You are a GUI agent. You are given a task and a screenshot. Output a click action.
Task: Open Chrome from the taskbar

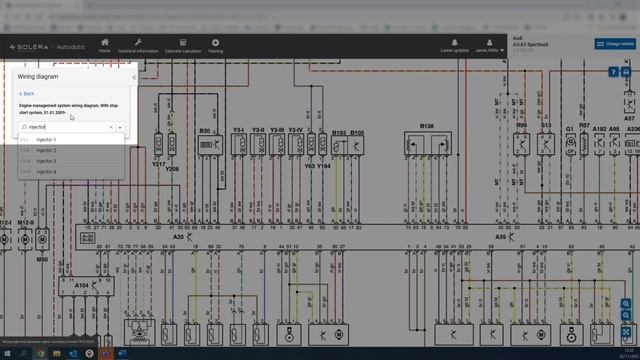pos(40,353)
